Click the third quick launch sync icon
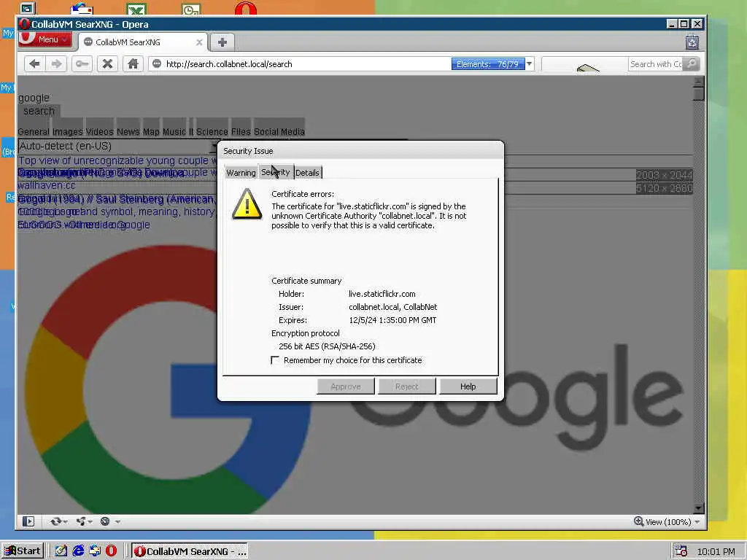747x560 pixels. pos(95,551)
